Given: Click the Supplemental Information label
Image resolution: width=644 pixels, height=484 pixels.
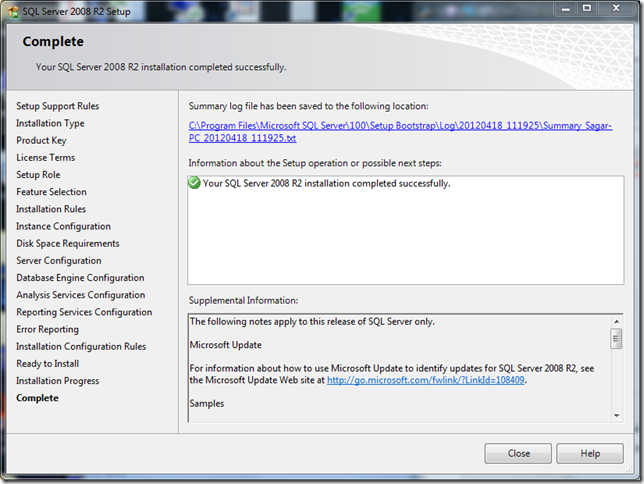Looking at the screenshot, I should [x=243, y=300].
